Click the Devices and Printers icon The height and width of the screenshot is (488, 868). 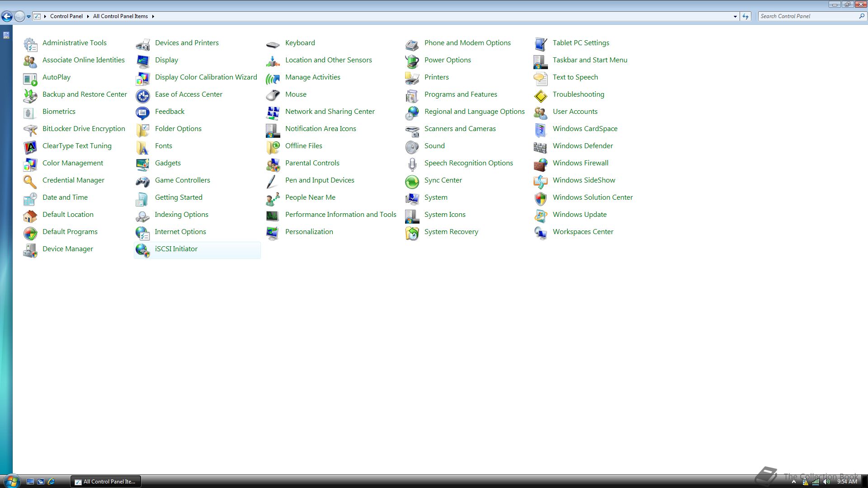pyautogui.click(x=143, y=44)
